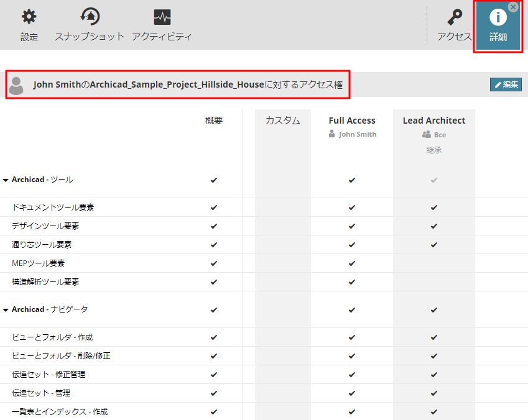Click the デザインツール要素 row label
This screenshot has height=420, width=528.
[x=45, y=226]
